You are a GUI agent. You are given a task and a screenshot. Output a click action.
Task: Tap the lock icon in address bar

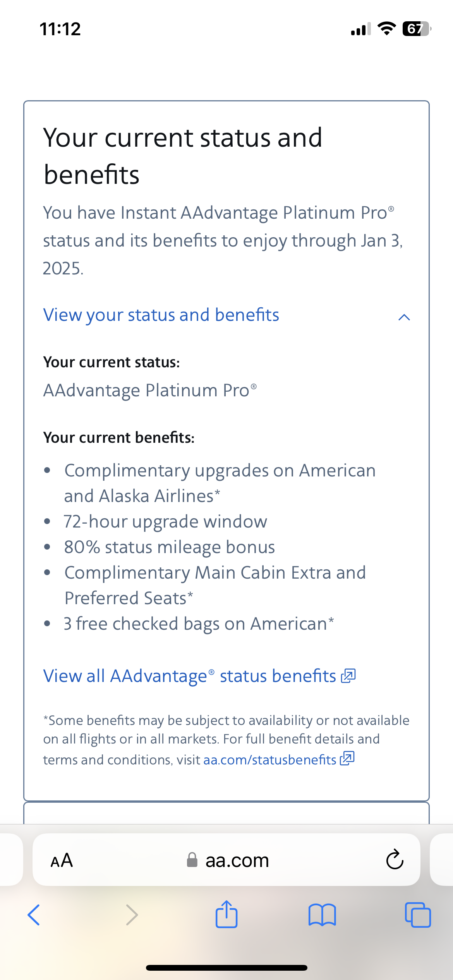tap(192, 860)
